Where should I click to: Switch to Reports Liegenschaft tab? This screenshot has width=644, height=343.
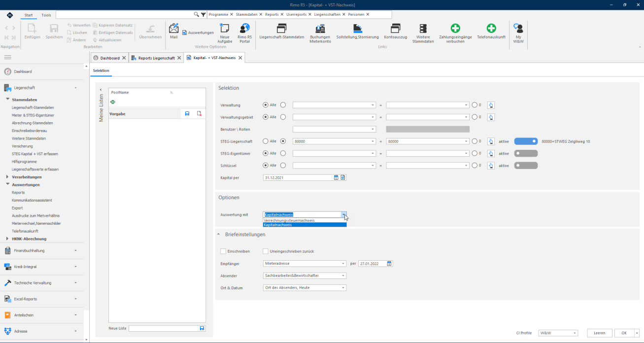click(x=156, y=58)
